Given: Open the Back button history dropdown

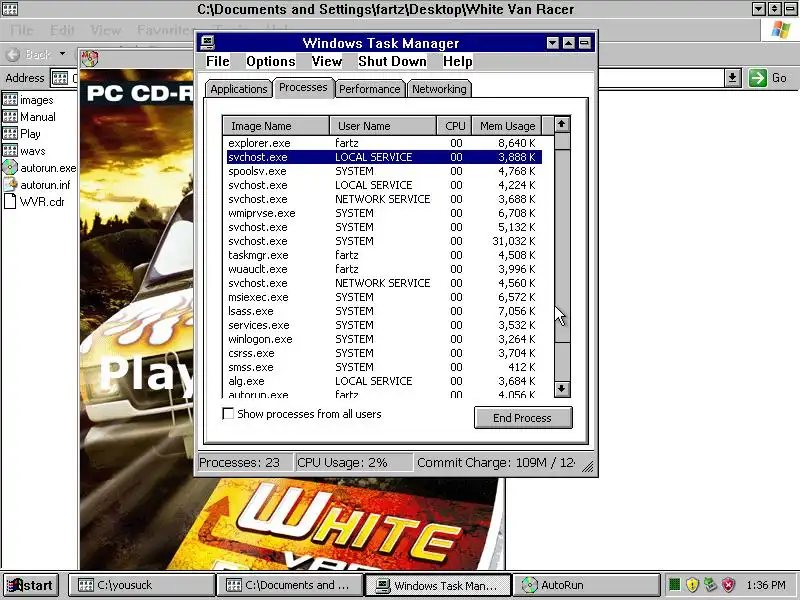Looking at the screenshot, I should [x=63, y=54].
